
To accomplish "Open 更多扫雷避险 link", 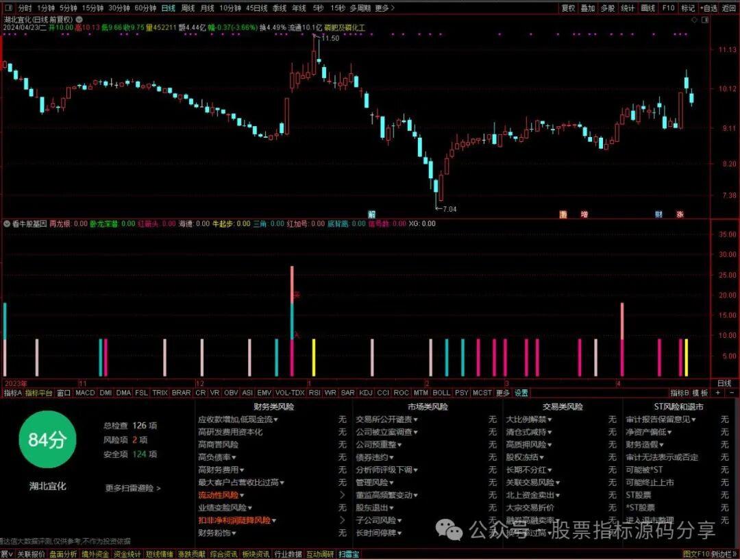I will point(133,488).
